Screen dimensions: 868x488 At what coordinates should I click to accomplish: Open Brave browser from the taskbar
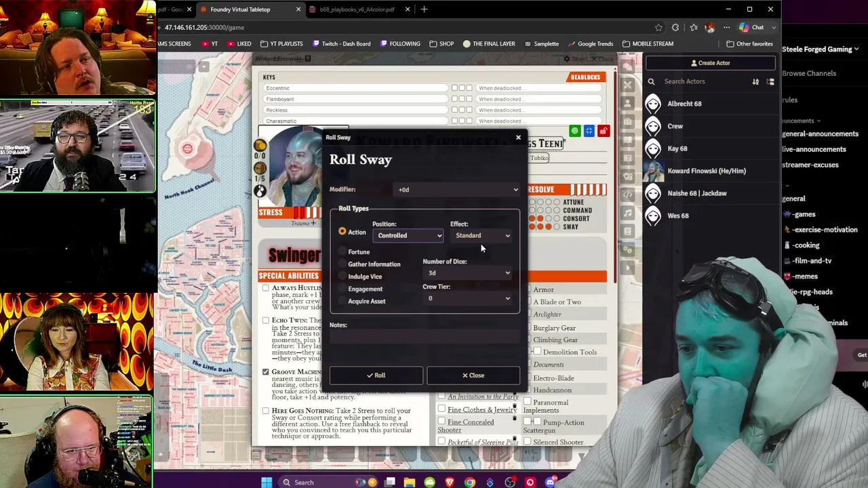(x=450, y=483)
